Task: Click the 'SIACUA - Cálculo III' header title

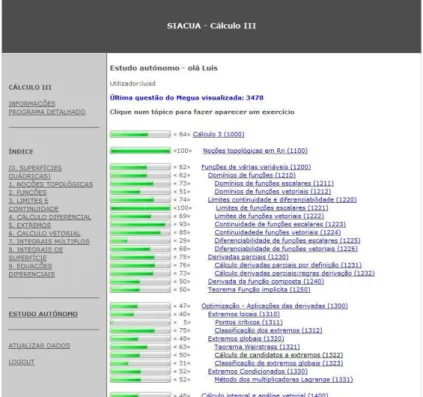Action: click(211, 26)
